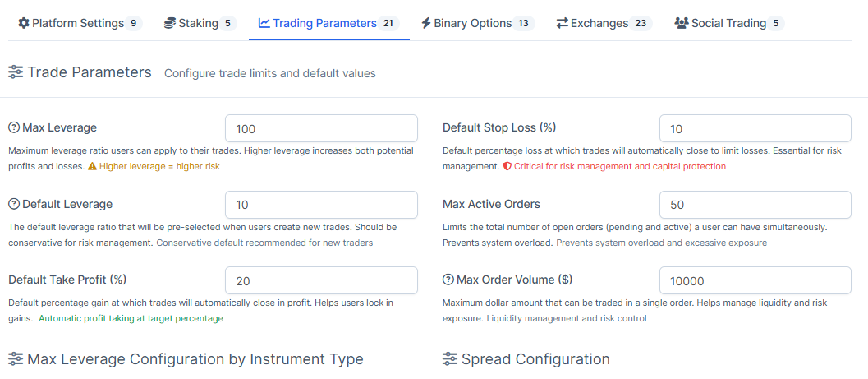This screenshot has height=379, width=868.
Task: Click the Max Active Orders input field
Action: tap(755, 205)
